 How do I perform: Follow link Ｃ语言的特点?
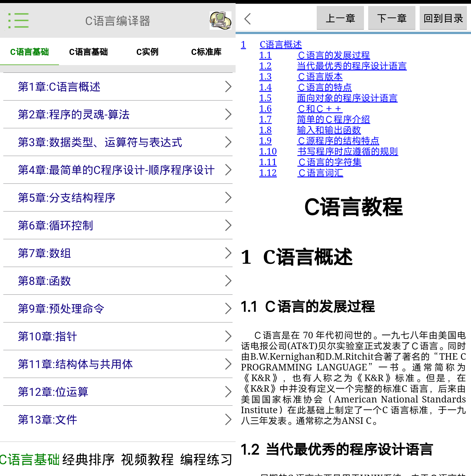tap(324, 87)
